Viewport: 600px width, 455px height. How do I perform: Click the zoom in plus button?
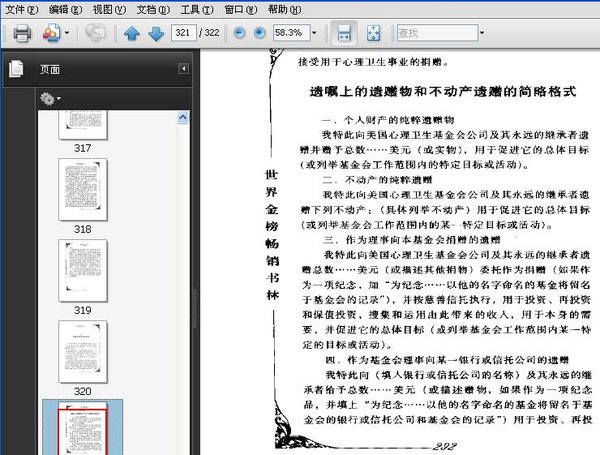coord(259,33)
